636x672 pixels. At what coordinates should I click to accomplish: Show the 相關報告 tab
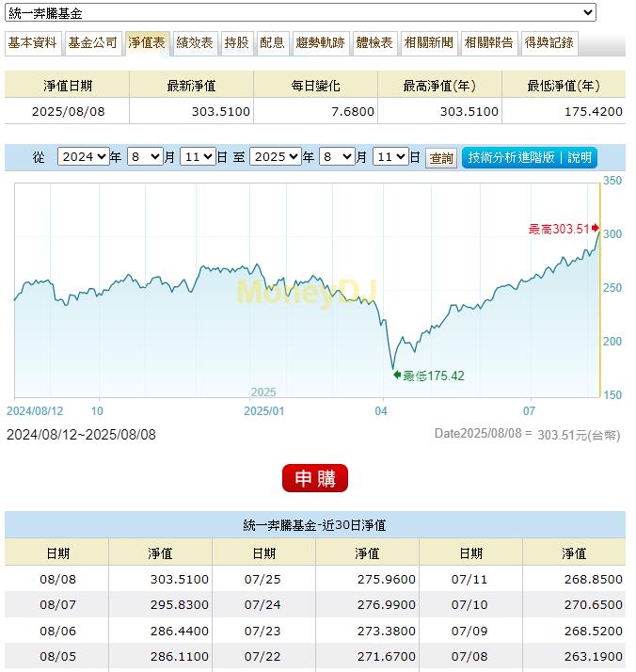(488, 43)
